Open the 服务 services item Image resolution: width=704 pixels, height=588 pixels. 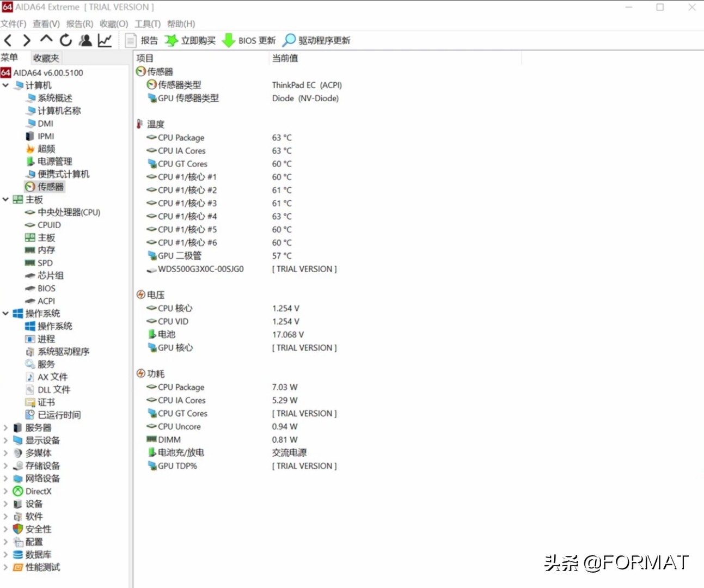point(40,364)
